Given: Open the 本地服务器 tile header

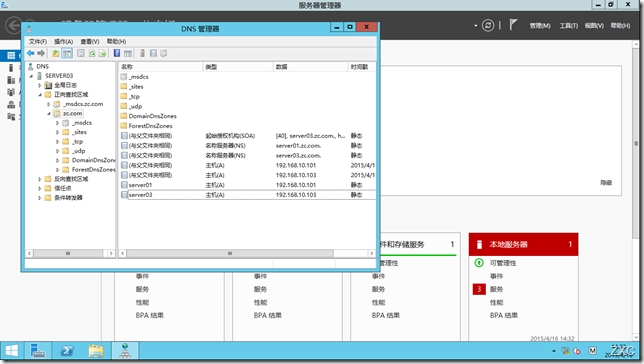Looking at the screenshot, I should point(523,244).
